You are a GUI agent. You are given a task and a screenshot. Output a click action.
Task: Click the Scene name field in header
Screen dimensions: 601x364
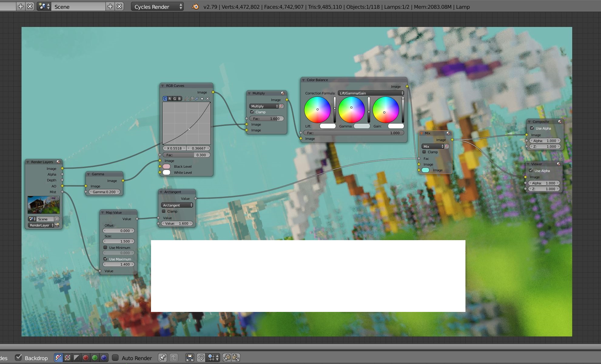coord(79,7)
